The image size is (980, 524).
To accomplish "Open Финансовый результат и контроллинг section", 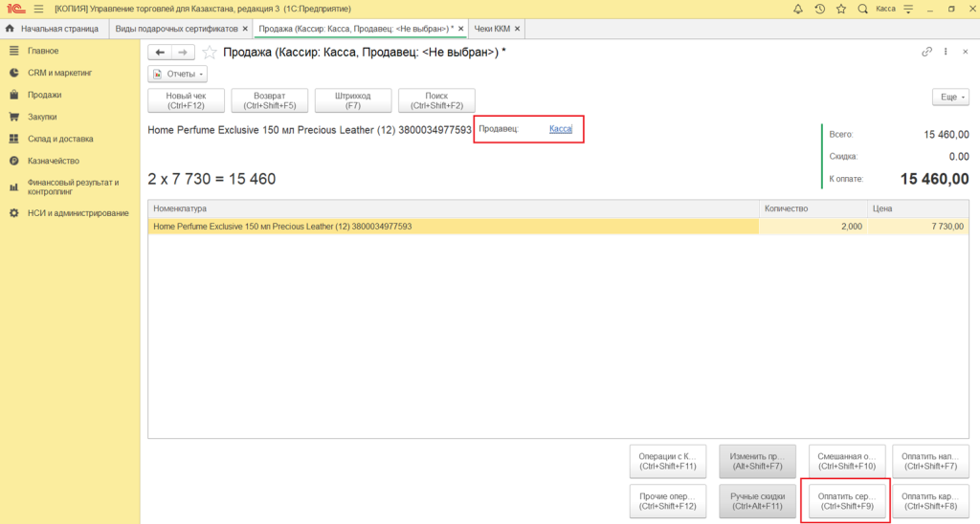I will click(73, 186).
